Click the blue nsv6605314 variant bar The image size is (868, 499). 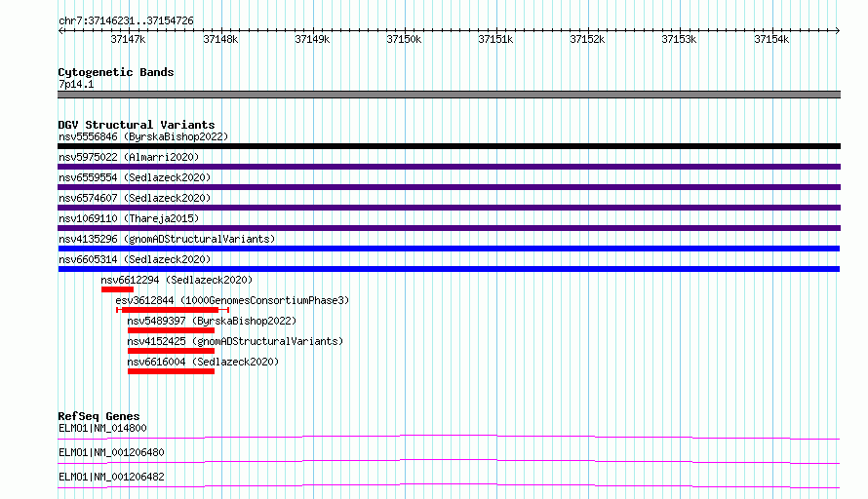[x=449, y=269]
